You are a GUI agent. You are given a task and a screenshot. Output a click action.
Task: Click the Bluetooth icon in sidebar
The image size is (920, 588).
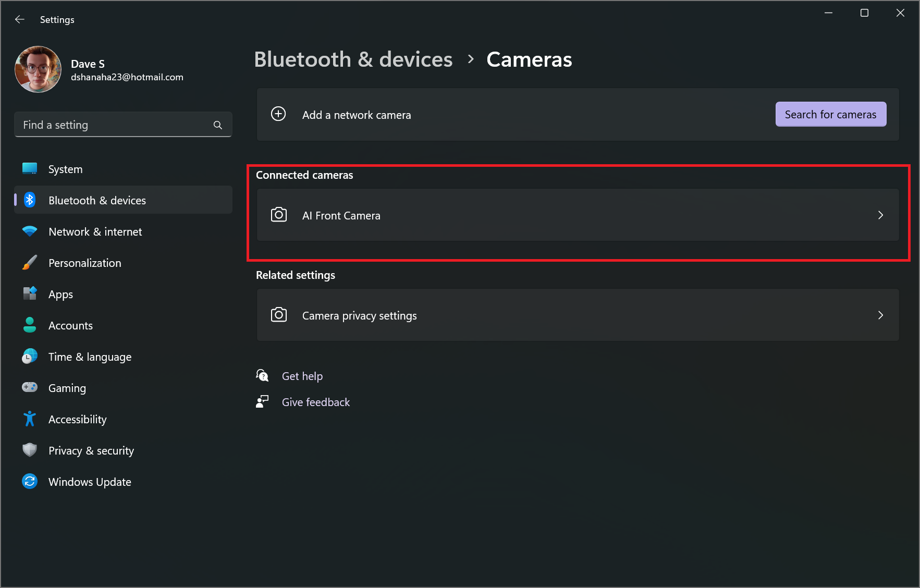tap(30, 200)
